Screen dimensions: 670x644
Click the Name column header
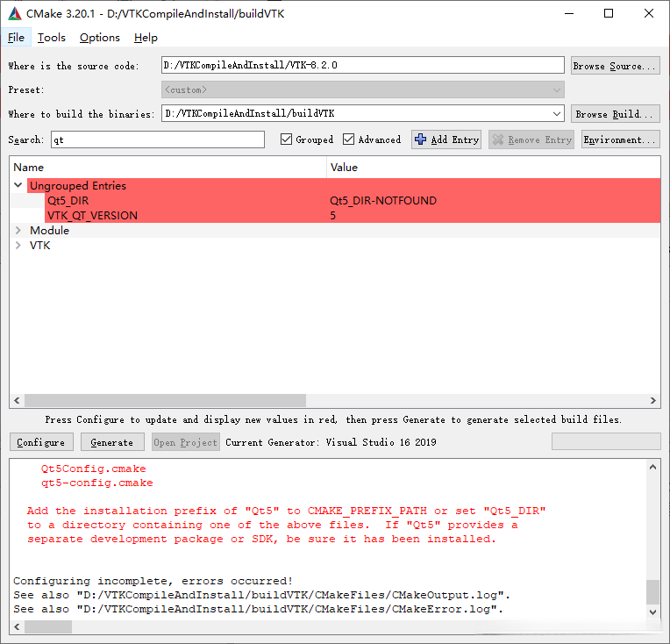[x=168, y=168]
